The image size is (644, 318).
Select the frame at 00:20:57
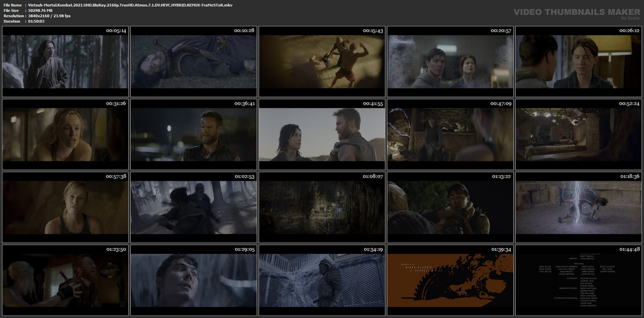[x=449, y=61]
